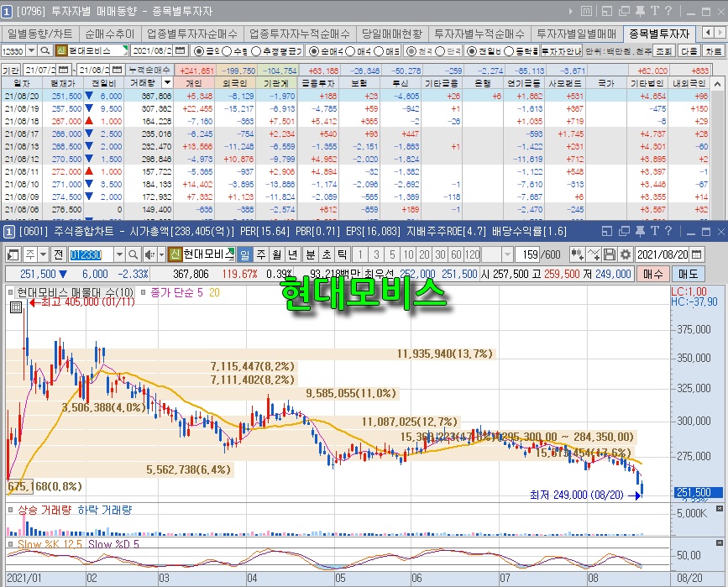This screenshot has width=728, height=587.
Task: Click help question mark in investor window title
Action: pyautogui.click(x=668, y=11)
